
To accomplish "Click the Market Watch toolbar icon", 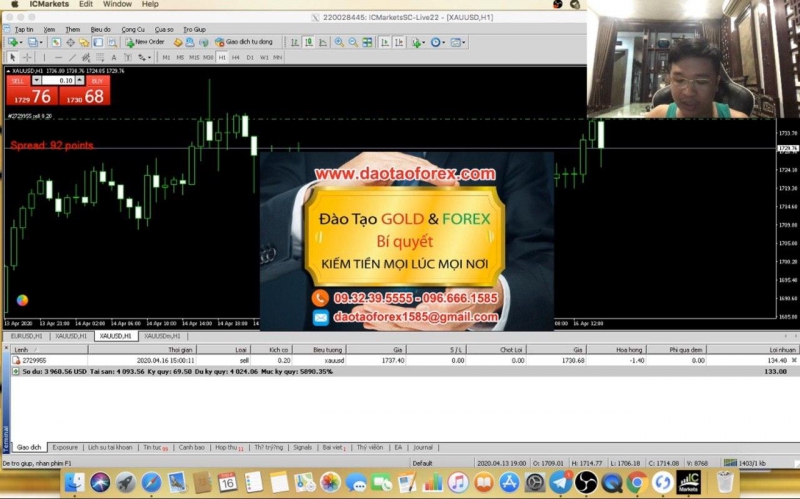I will (56, 42).
